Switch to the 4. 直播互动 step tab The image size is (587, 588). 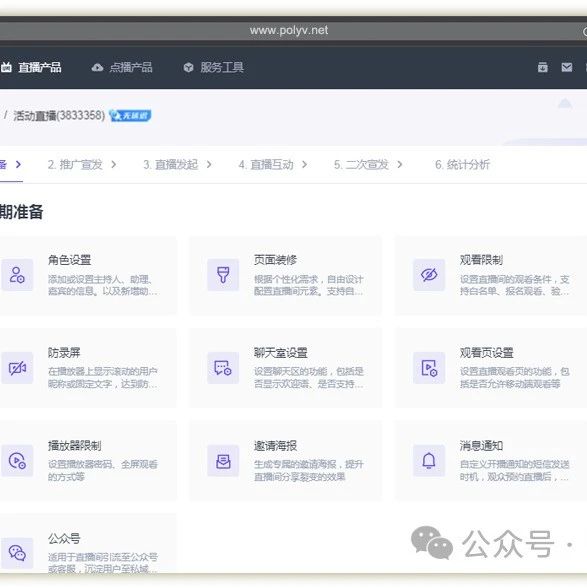pyautogui.click(x=266, y=165)
